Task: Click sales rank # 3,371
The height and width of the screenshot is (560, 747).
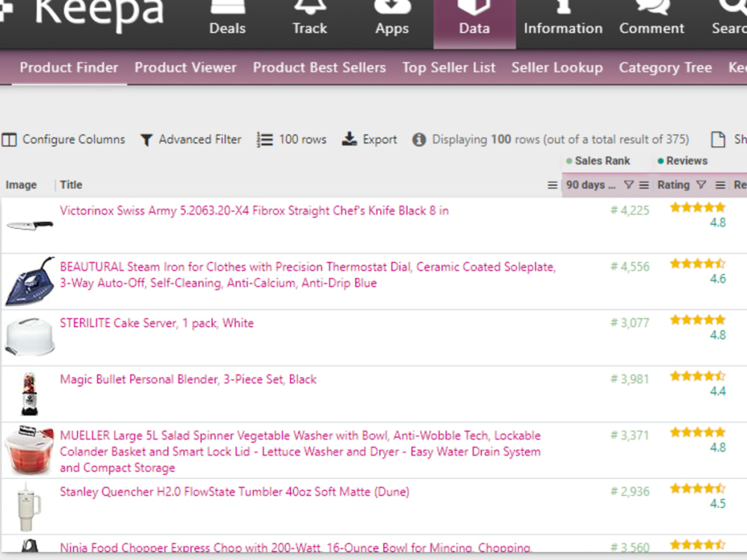Action: (x=630, y=435)
